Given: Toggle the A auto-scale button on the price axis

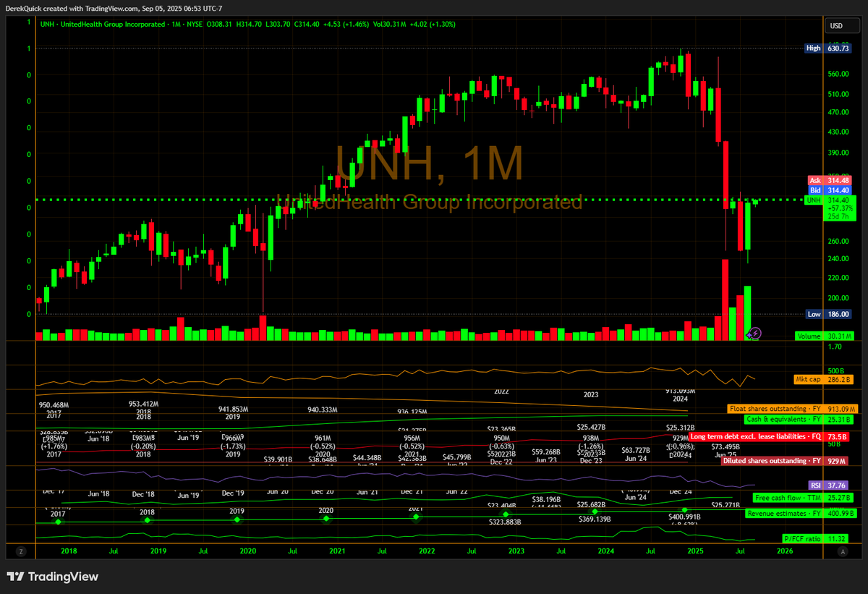Looking at the screenshot, I should point(843,551).
